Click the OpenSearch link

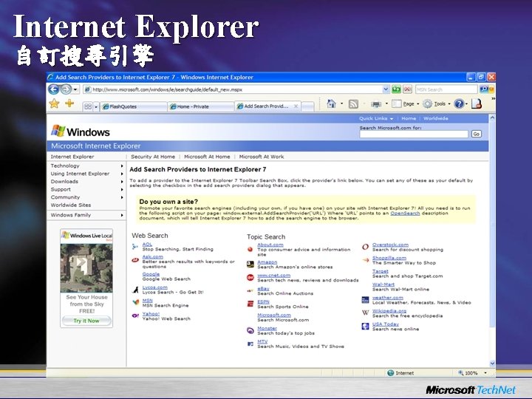(x=405, y=214)
